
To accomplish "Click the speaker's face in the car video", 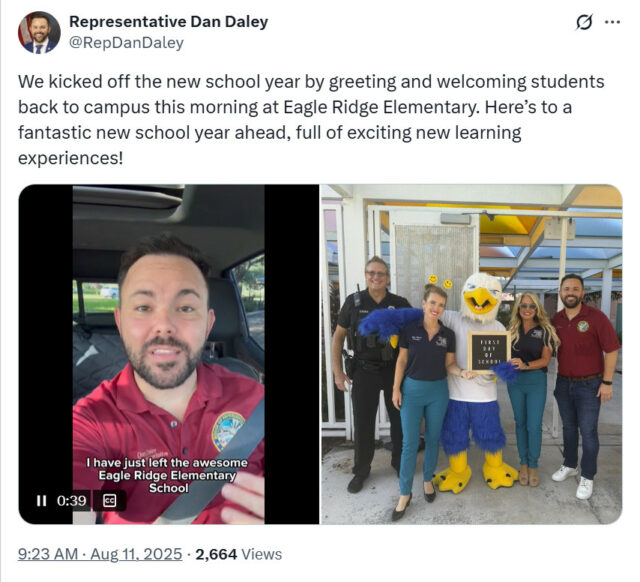I will (x=164, y=314).
